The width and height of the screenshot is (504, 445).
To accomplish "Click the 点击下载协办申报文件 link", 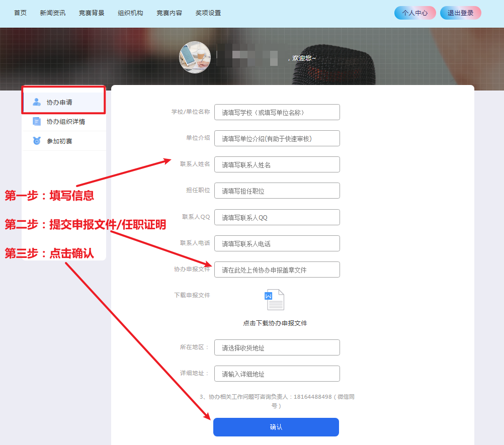I will coord(275,323).
